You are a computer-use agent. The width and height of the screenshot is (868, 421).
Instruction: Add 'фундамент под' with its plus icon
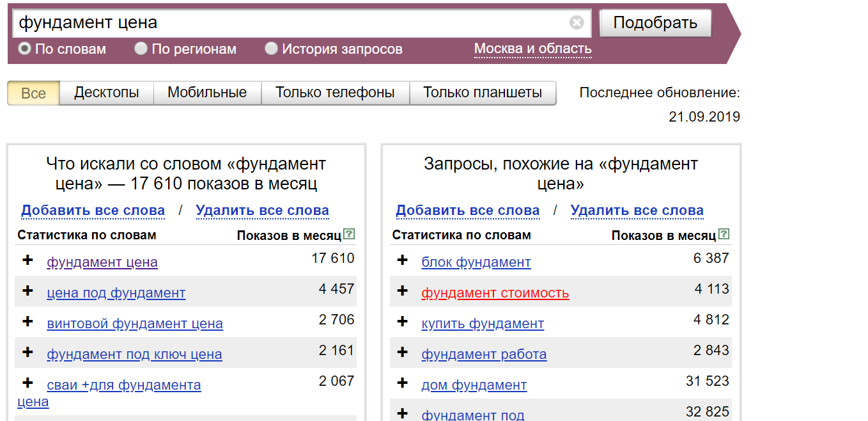point(402,413)
